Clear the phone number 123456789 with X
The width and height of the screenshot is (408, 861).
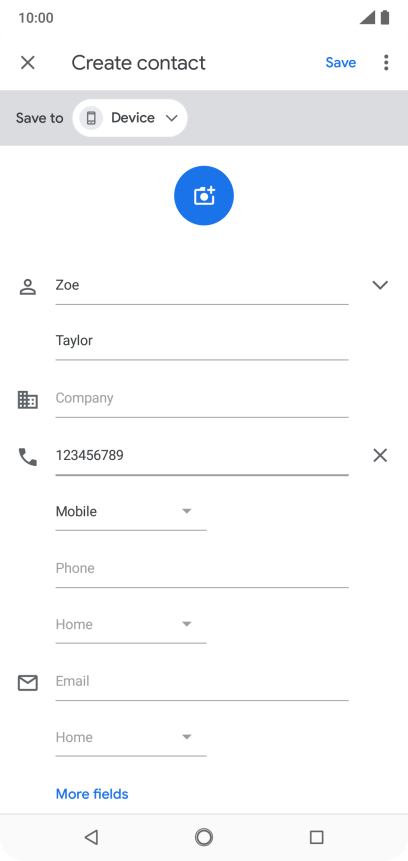coord(380,455)
